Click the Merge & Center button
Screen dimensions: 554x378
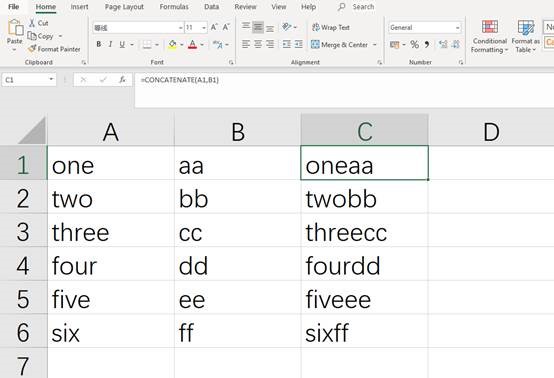(340, 45)
